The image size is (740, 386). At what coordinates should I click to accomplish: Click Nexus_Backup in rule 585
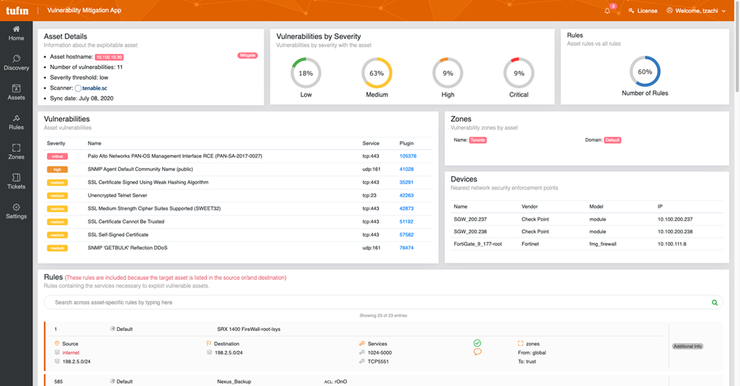pos(234,382)
